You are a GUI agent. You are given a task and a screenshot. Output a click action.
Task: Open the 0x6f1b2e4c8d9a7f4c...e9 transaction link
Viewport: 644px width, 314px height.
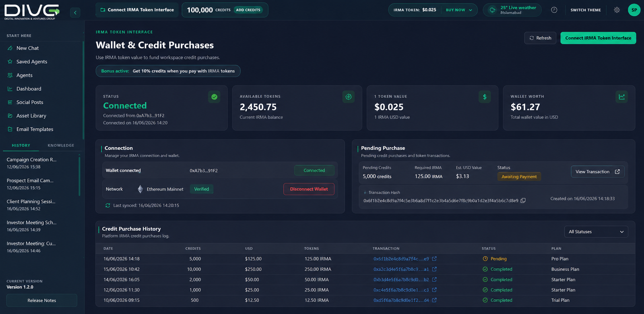click(401, 259)
